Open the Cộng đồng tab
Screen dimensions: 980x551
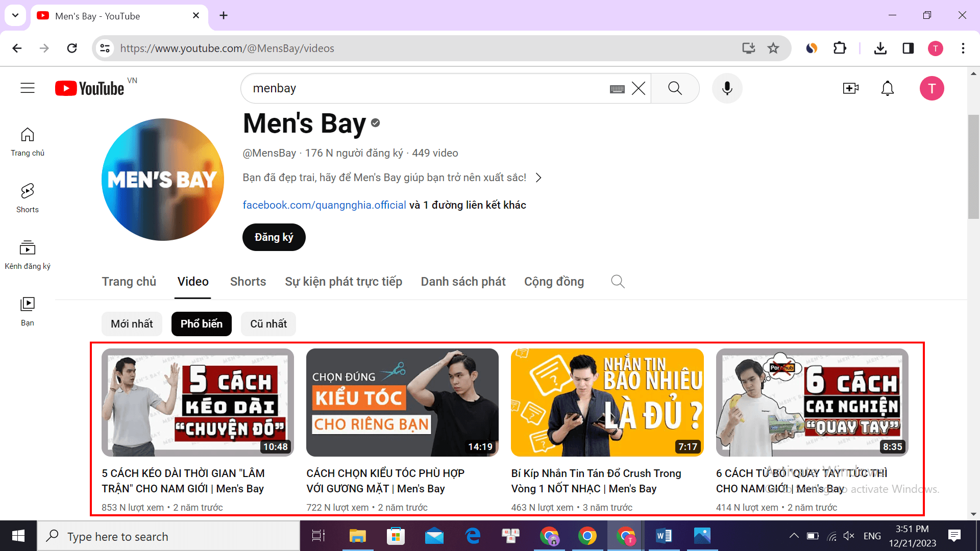(554, 282)
